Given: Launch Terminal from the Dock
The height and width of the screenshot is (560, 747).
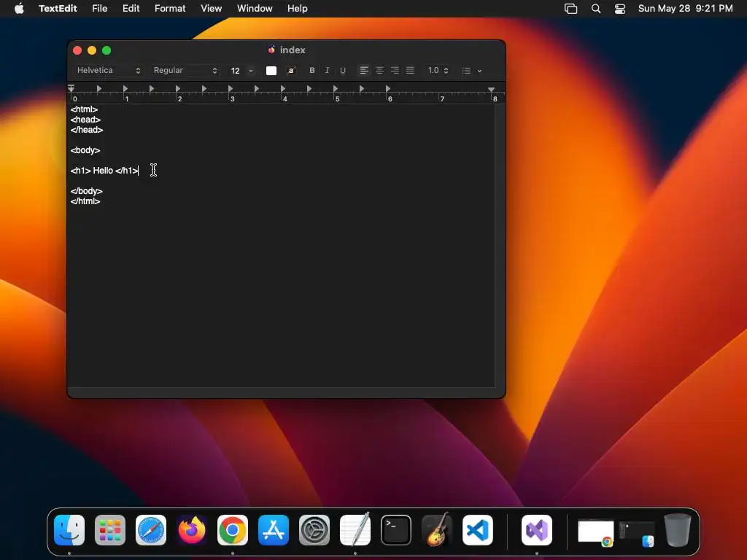Looking at the screenshot, I should pyautogui.click(x=396, y=529).
